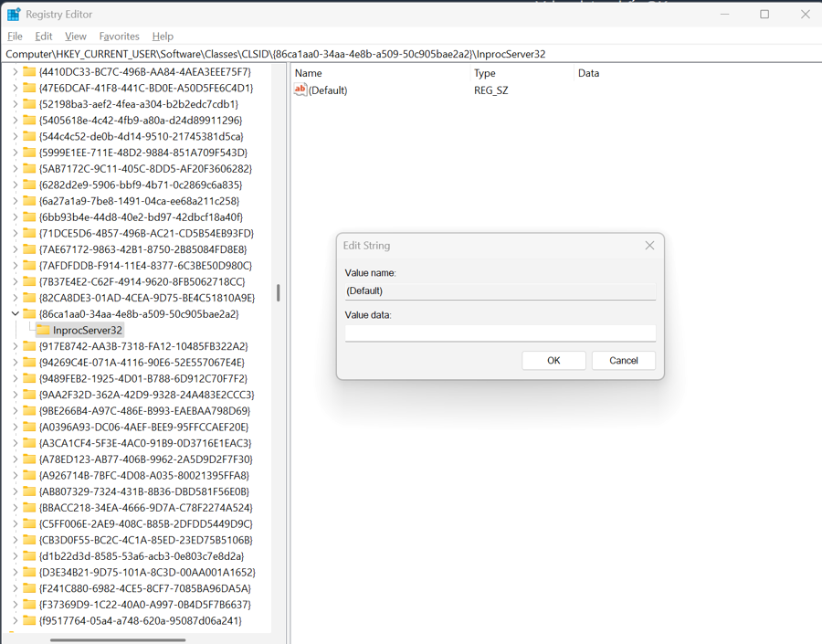Click the Registry Editor app icon in title bar

point(14,15)
